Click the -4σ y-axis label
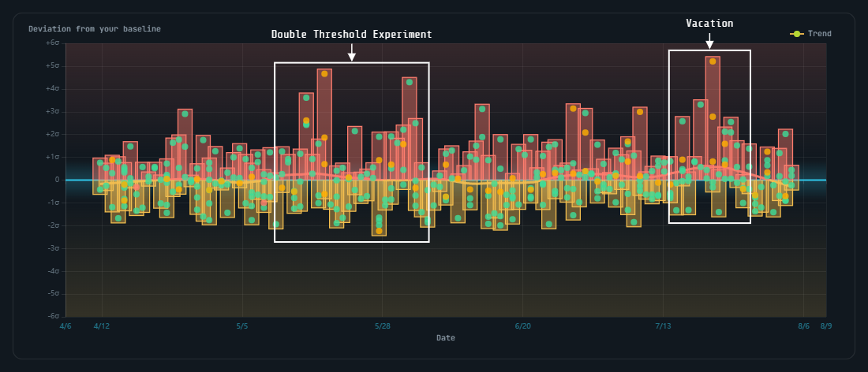Screen dimensions: 868x372 (53, 271)
